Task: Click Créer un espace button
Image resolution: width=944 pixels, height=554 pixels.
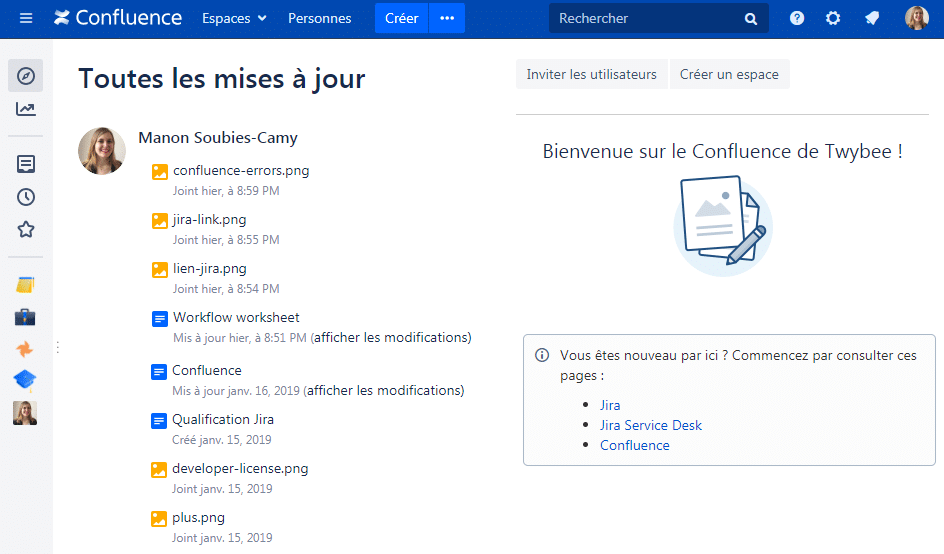Action: pos(729,74)
